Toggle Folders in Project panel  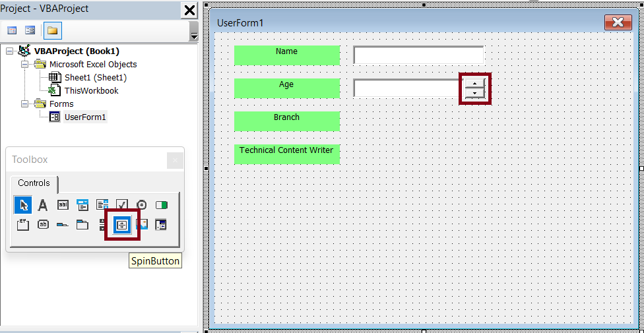52,30
